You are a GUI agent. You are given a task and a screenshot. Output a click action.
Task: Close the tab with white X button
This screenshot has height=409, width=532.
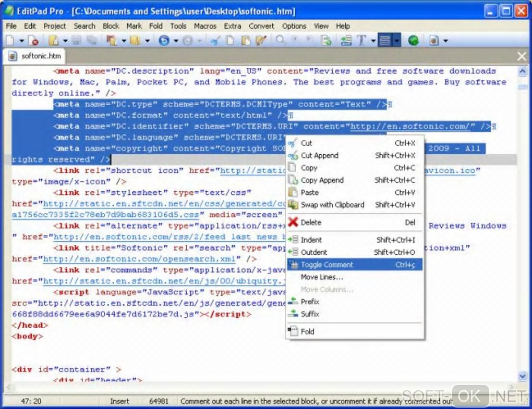tap(522, 56)
